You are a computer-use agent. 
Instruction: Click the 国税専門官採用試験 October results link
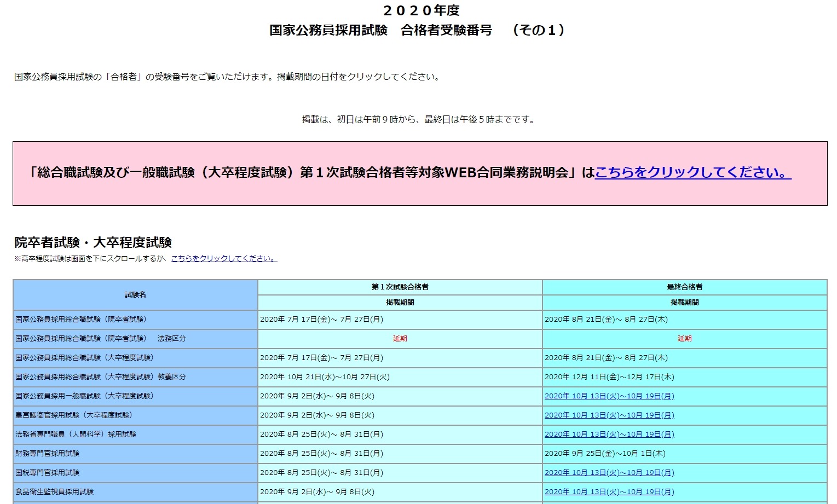coord(609,472)
